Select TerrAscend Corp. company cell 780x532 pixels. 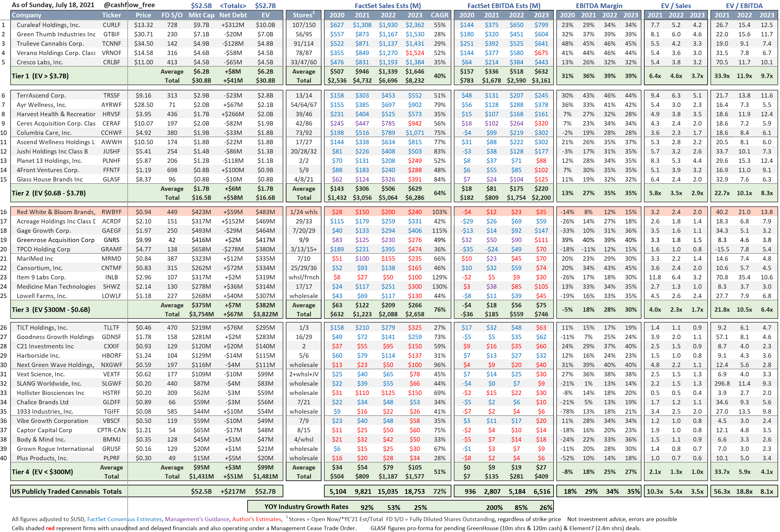point(41,96)
